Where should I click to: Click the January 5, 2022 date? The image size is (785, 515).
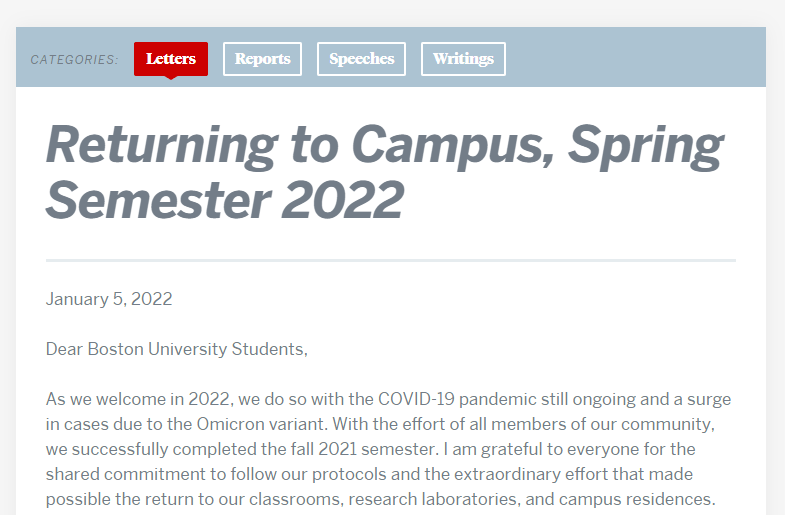109,299
